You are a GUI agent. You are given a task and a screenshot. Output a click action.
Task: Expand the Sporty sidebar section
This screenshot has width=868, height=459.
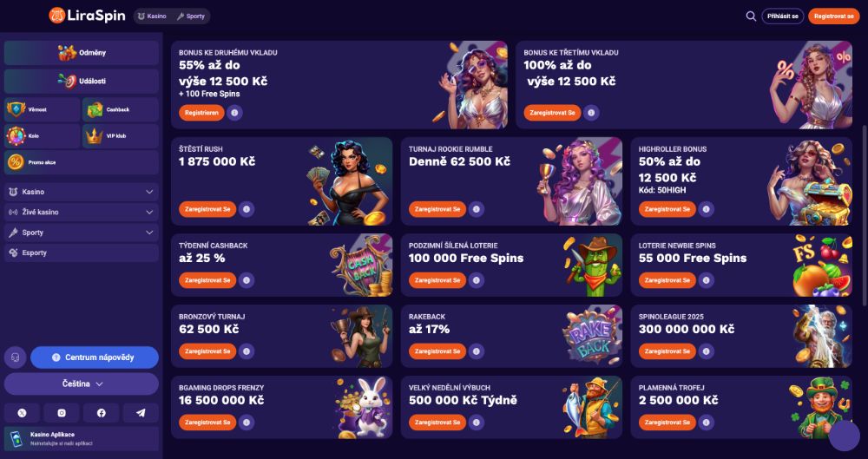click(82, 233)
